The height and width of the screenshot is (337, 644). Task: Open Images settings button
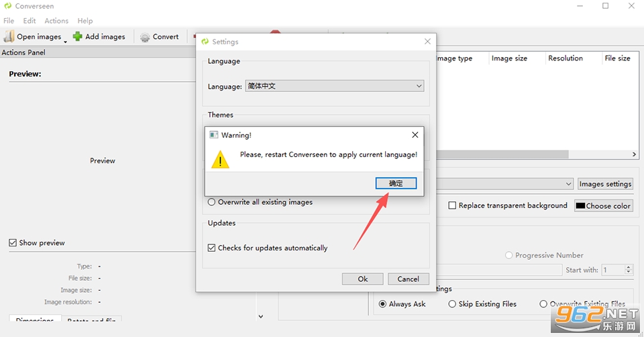click(x=605, y=184)
